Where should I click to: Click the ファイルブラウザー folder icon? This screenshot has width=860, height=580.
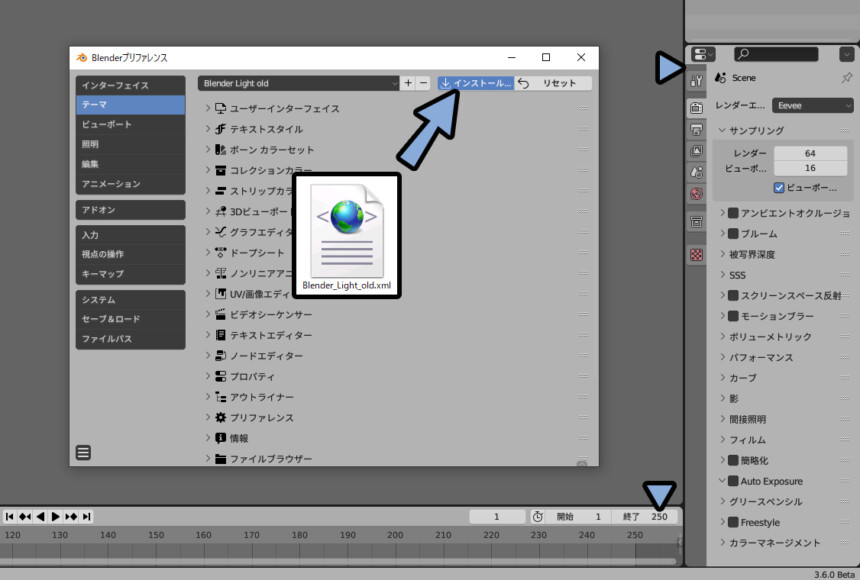point(220,459)
